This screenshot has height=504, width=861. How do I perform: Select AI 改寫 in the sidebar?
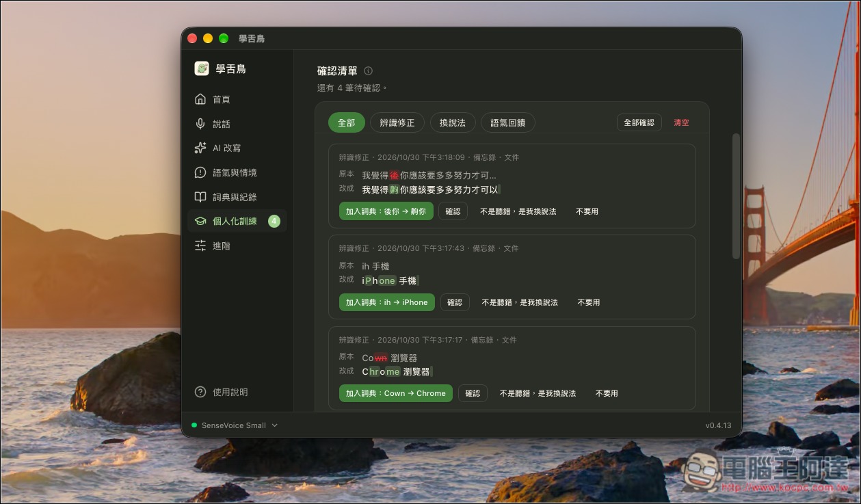point(237,148)
